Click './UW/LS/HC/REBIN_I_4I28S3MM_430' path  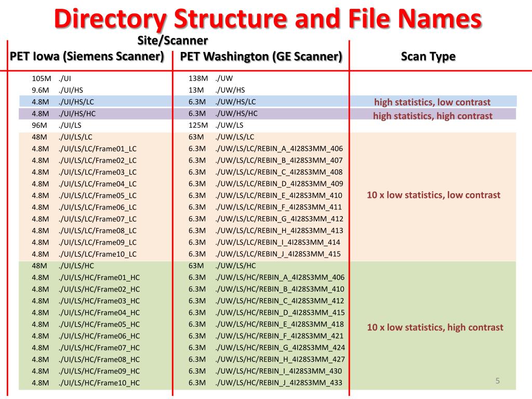click(279, 371)
